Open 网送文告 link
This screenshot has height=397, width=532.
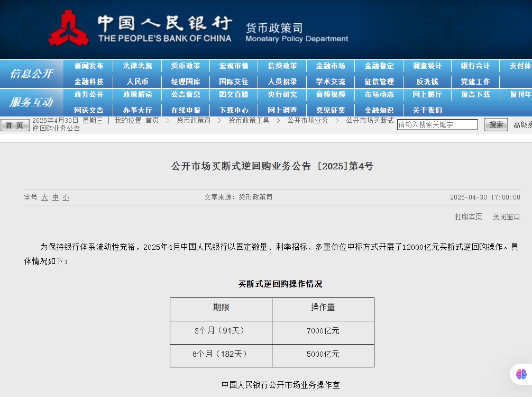[x=89, y=111]
